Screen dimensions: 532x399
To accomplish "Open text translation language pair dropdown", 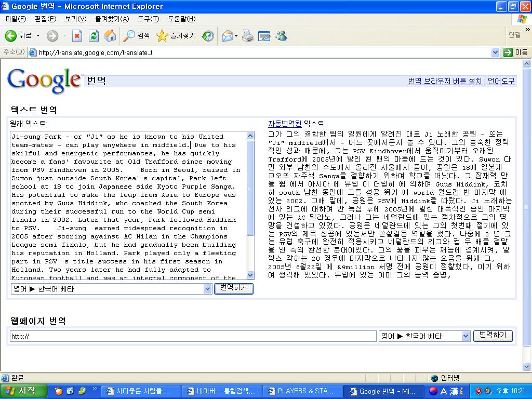I will tap(208, 289).
